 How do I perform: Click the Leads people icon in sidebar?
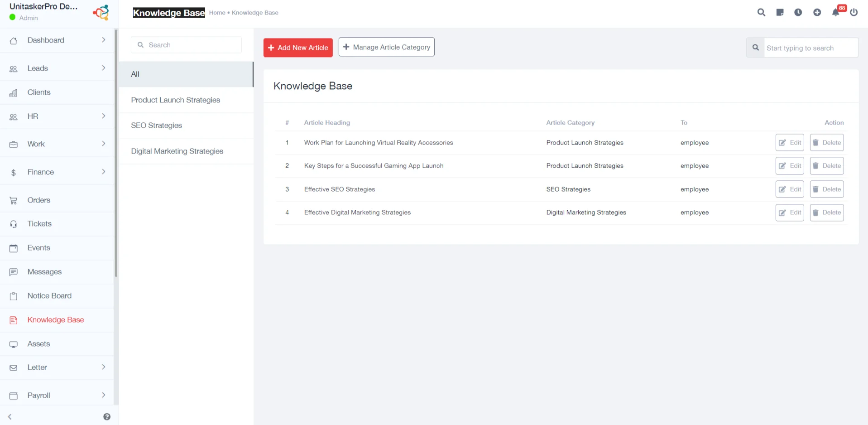(14, 69)
